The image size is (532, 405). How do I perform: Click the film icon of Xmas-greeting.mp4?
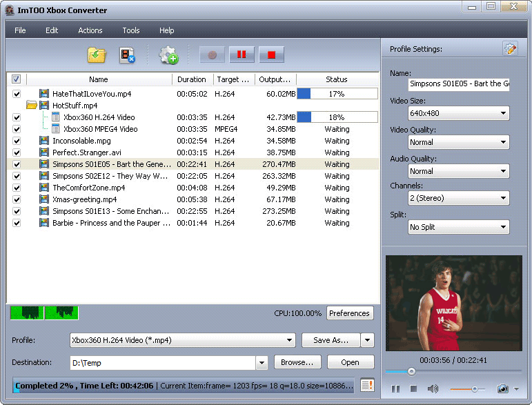[x=44, y=199]
